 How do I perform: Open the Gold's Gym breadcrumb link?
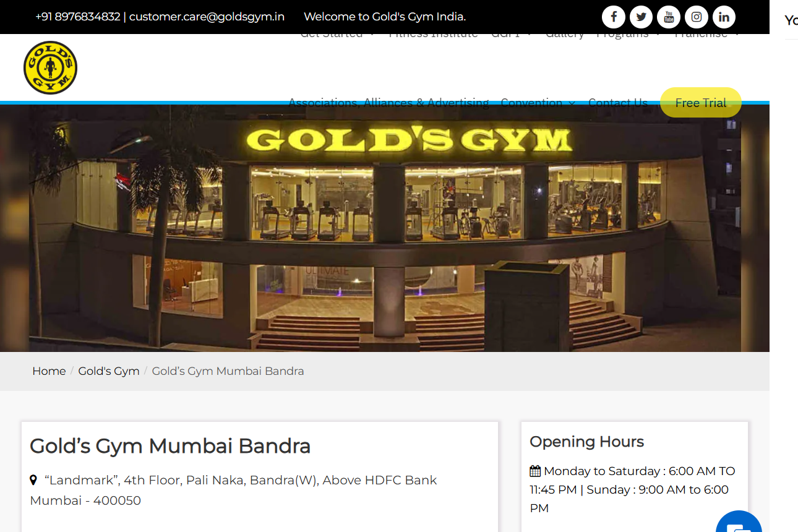(x=109, y=371)
